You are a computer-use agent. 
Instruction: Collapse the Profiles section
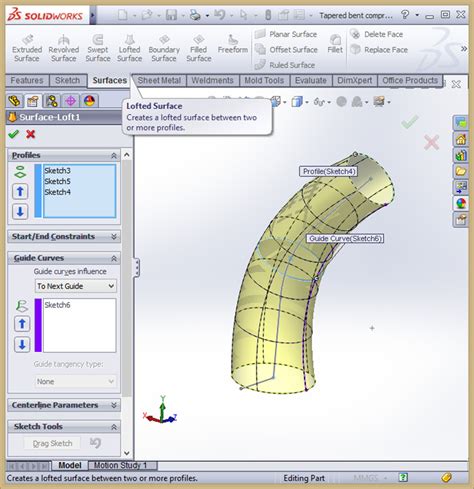click(x=114, y=156)
